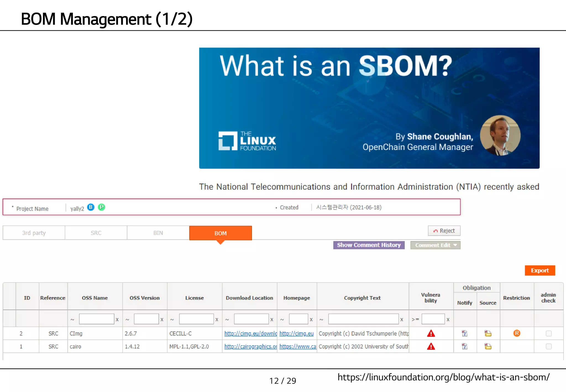Viewport: 566px width, 392px height.
Task: Clear the License filter with its x
Action: coord(217,320)
